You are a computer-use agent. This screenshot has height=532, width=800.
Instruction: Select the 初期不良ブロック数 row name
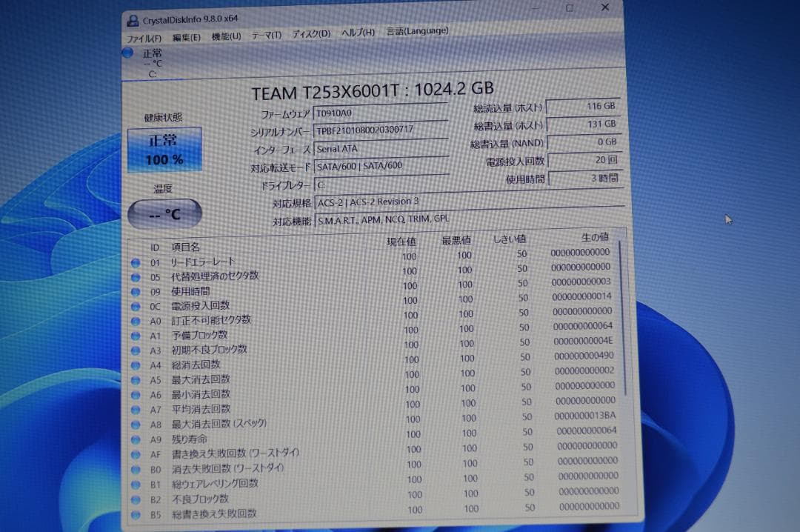pyautogui.click(x=209, y=350)
